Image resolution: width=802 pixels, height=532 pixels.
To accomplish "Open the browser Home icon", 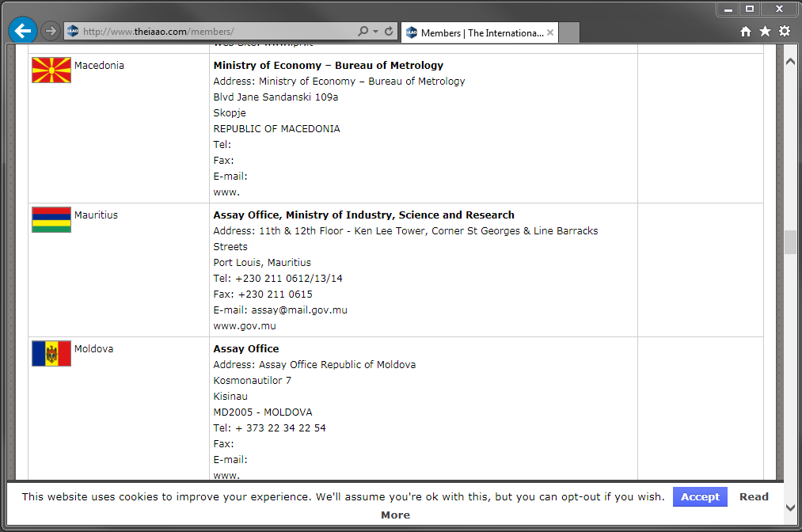I will coord(746,31).
